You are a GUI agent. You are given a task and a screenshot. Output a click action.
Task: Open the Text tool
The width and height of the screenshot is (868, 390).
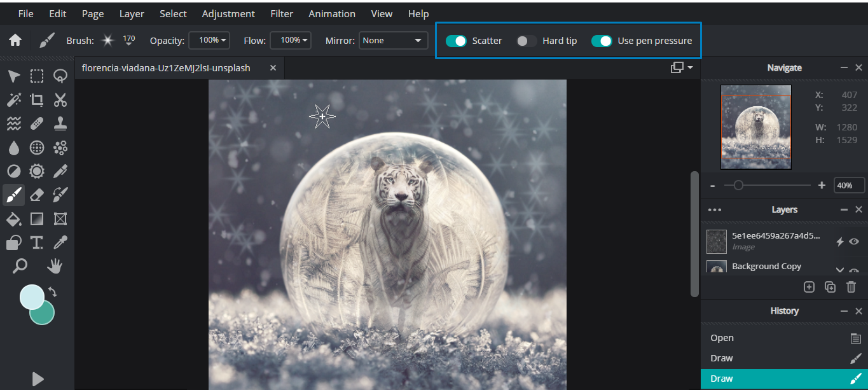pyautogui.click(x=36, y=242)
